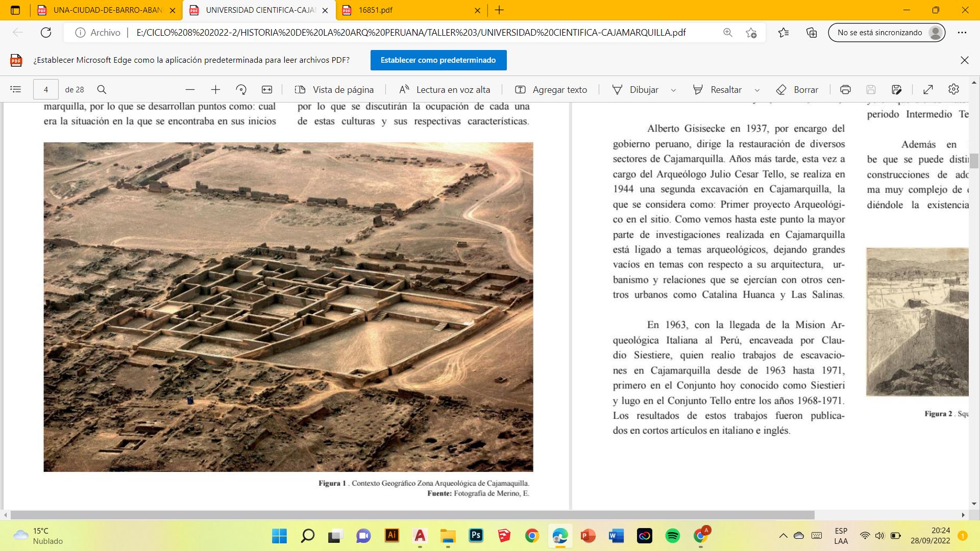
Task: Click the Save As icon
Action: (896, 89)
